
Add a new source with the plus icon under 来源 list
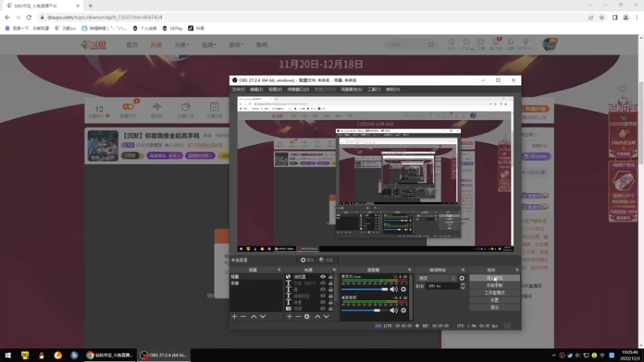(289, 316)
